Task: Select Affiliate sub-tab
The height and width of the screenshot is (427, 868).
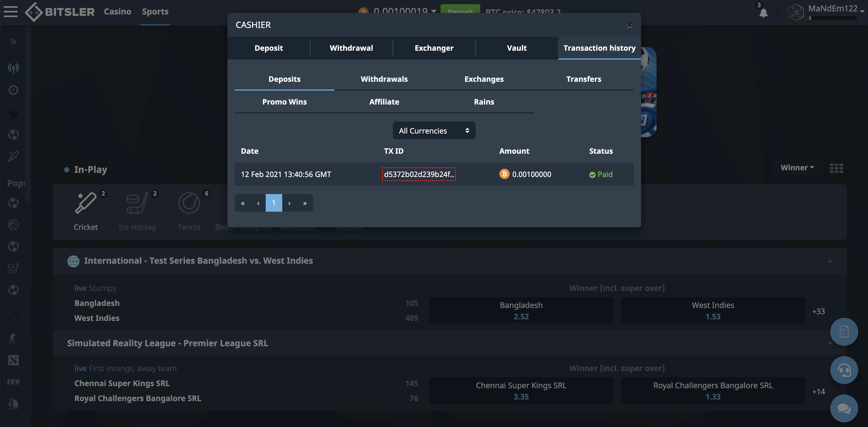Action: tap(384, 102)
